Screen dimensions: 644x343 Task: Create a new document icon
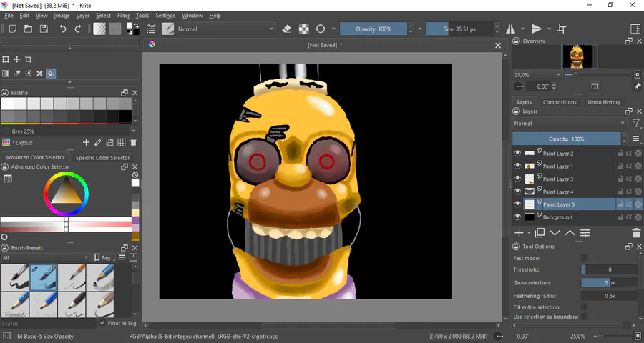(x=13, y=29)
